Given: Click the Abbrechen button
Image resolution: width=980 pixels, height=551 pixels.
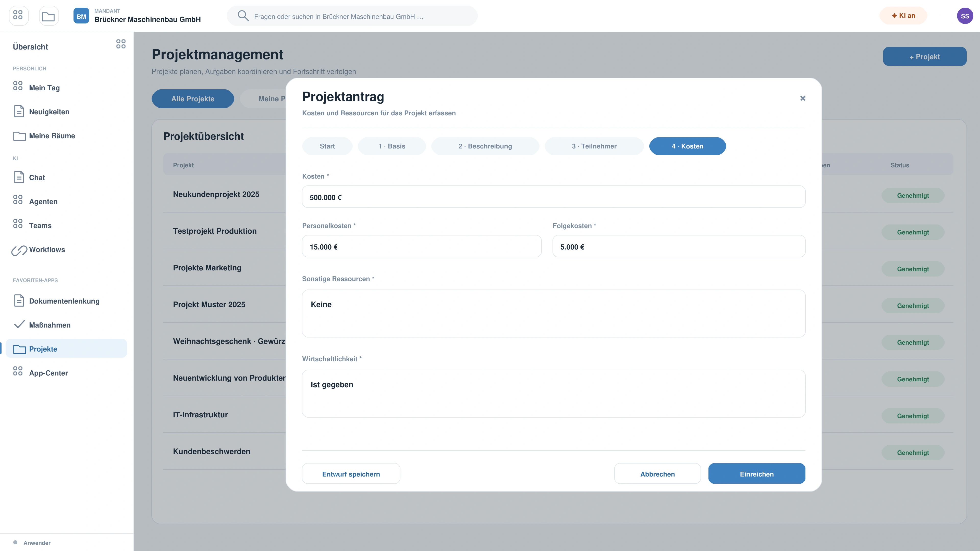Looking at the screenshot, I should coord(657,473).
